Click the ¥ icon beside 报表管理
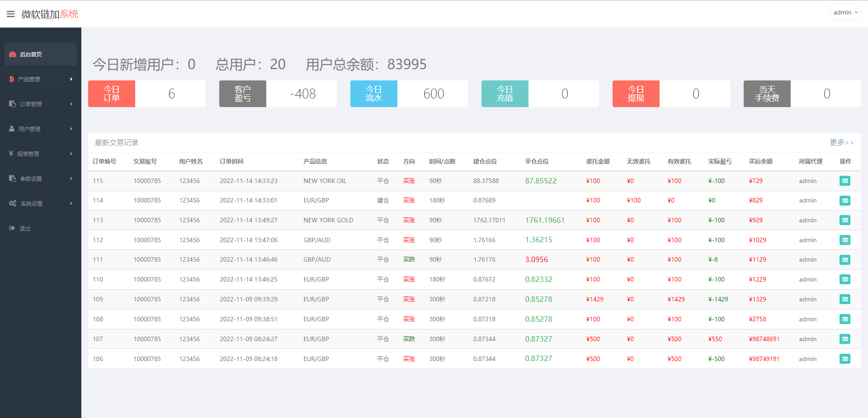Image resolution: width=868 pixels, height=418 pixels. tap(12, 154)
